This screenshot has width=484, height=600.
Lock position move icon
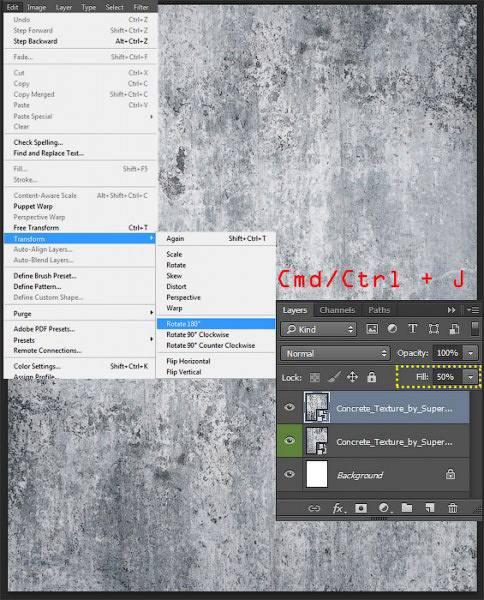pos(352,377)
